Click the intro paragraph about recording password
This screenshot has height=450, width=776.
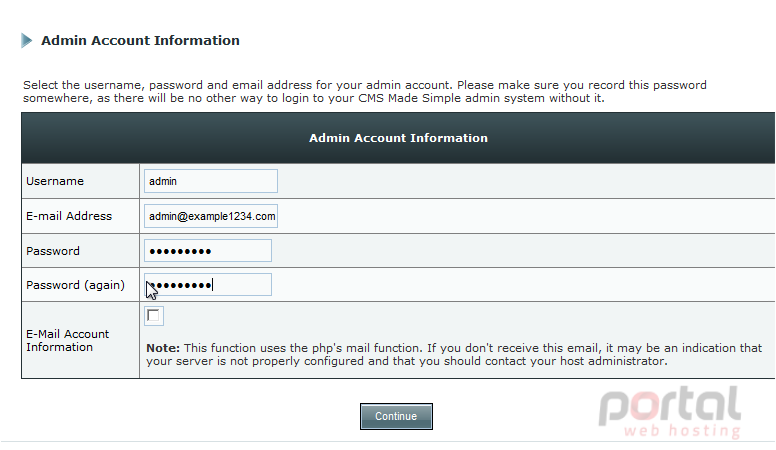tap(365, 92)
